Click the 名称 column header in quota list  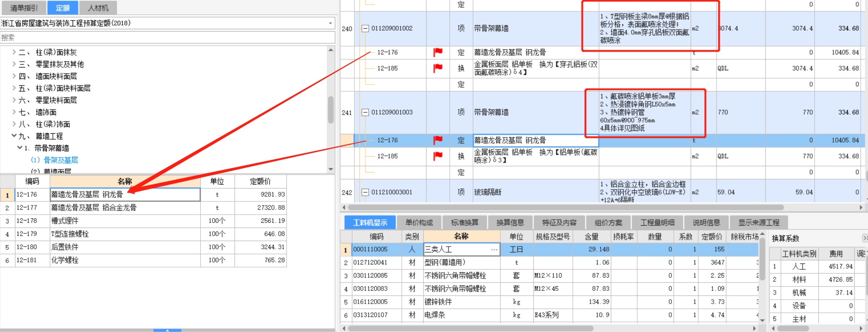125,181
